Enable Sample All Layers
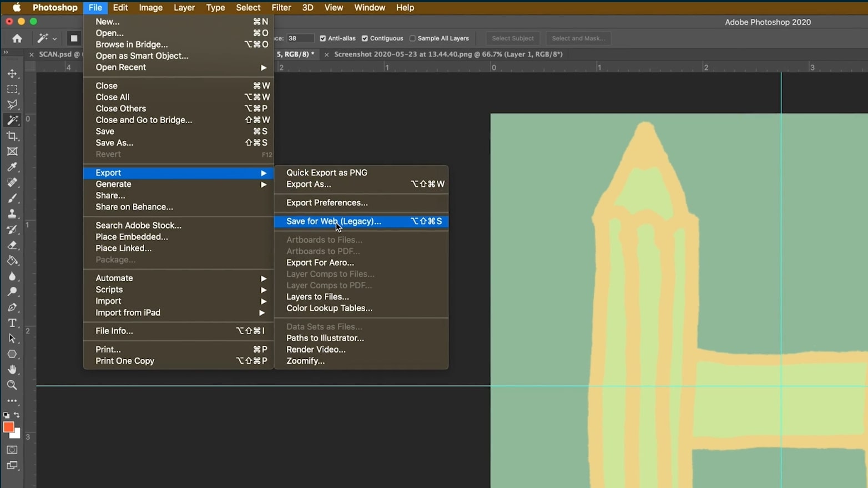The image size is (868, 488). [x=413, y=38]
